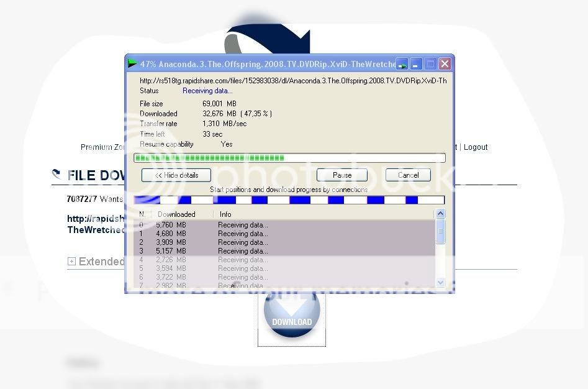Image resolution: width=588 pixels, height=389 pixels.
Task: Close the Anaconda download dialog
Action: pyautogui.click(x=445, y=63)
